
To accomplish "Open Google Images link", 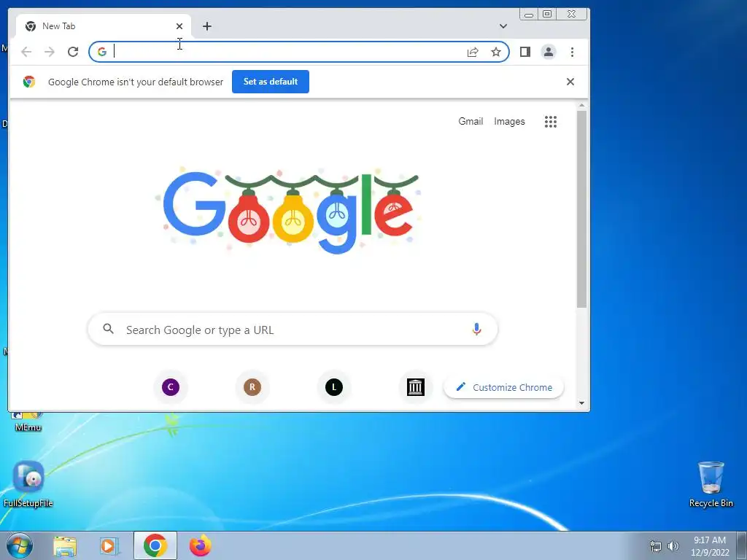I will tap(509, 122).
